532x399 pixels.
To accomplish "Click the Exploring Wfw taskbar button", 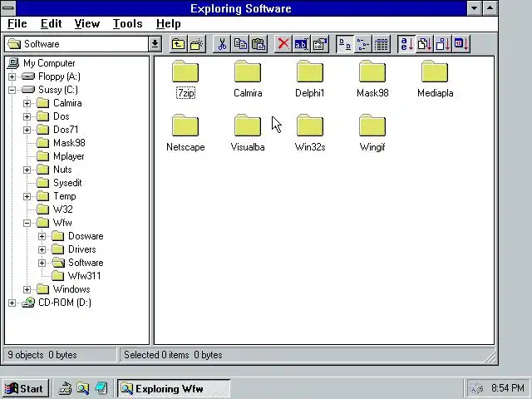I will (174, 389).
